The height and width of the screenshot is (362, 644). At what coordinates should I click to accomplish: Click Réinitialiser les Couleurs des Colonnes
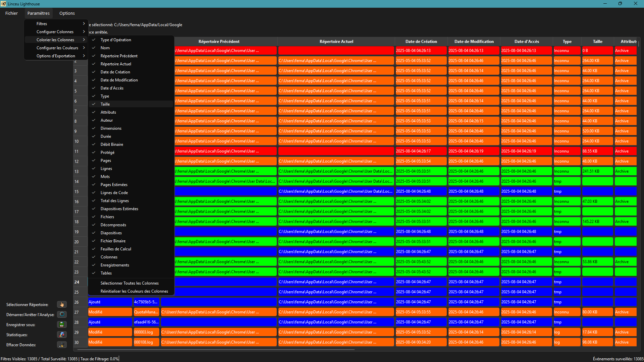tap(134, 291)
